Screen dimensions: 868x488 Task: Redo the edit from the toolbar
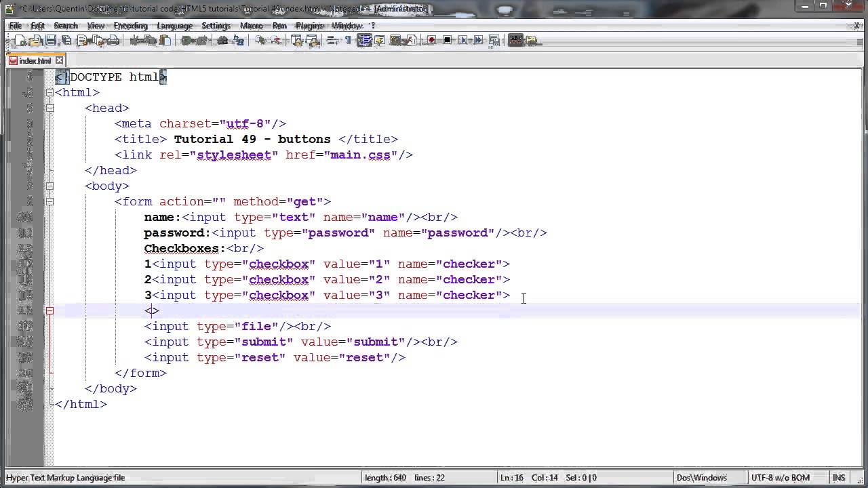(201, 41)
